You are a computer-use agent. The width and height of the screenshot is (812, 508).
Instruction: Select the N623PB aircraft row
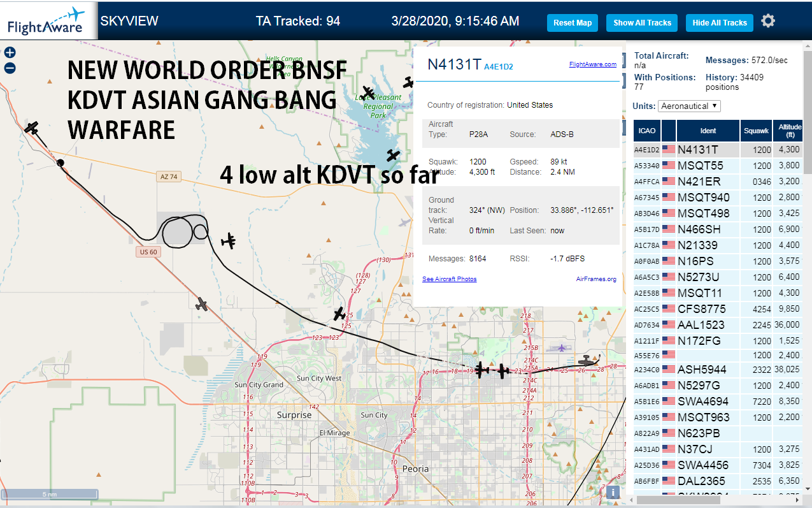pos(718,433)
